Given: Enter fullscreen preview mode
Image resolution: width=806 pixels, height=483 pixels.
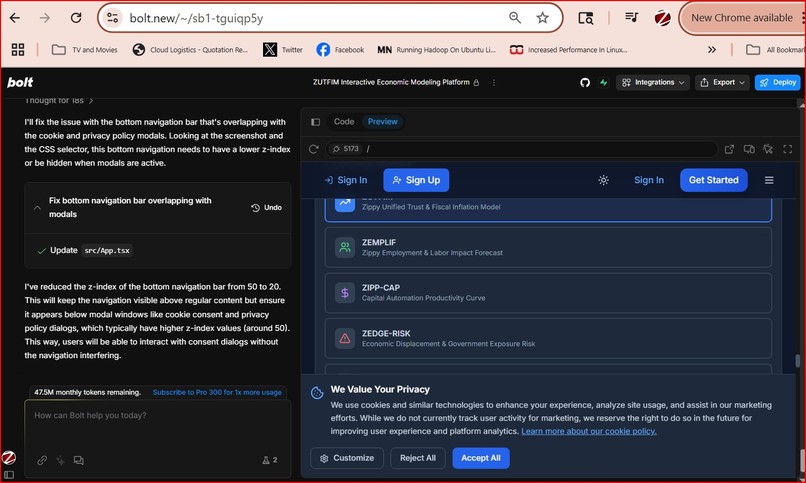Looking at the screenshot, I should [x=787, y=149].
